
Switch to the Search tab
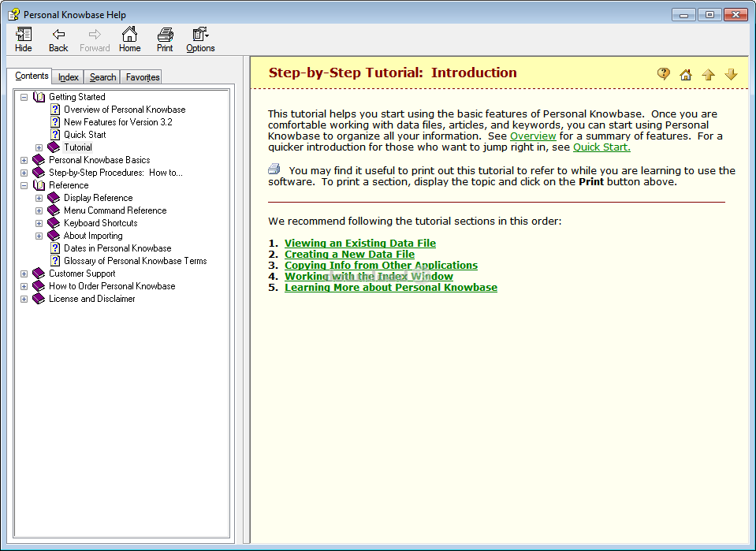(x=102, y=77)
